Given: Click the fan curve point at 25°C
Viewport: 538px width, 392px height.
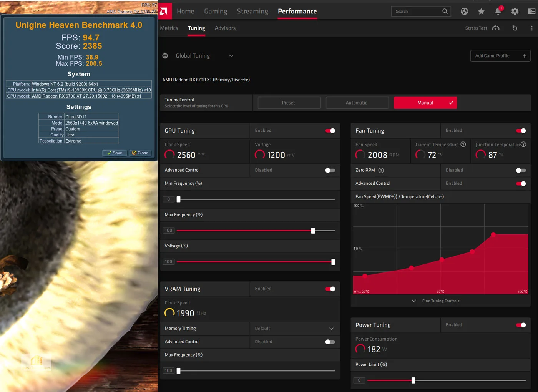Looking at the screenshot, I should point(365,276).
